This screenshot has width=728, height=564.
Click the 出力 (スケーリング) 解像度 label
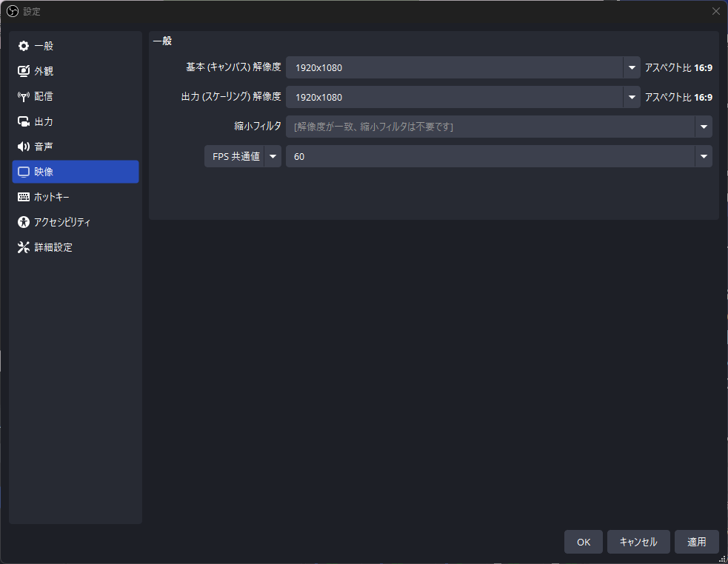[231, 96]
